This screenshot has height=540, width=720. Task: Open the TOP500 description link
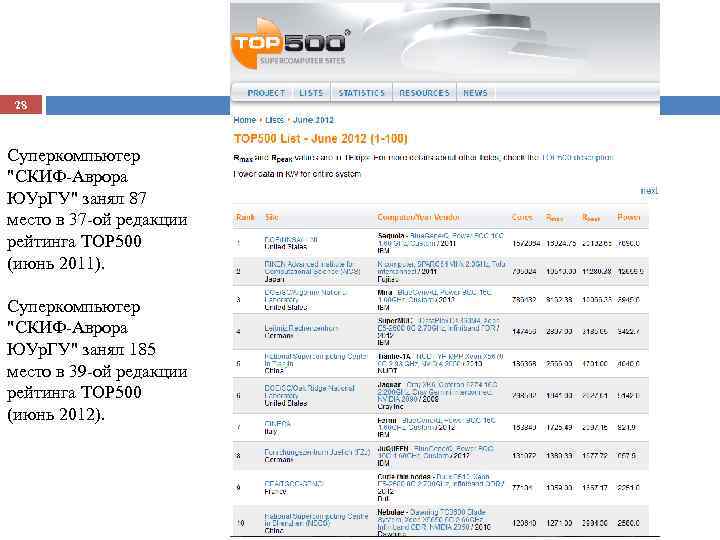pyautogui.click(x=577, y=158)
